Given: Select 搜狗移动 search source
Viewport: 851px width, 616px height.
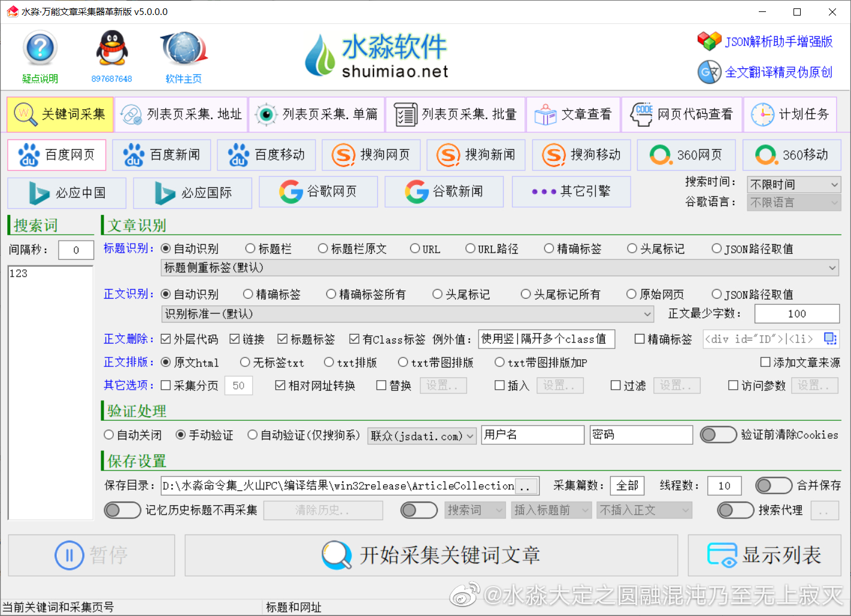Looking at the screenshot, I should [x=581, y=154].
